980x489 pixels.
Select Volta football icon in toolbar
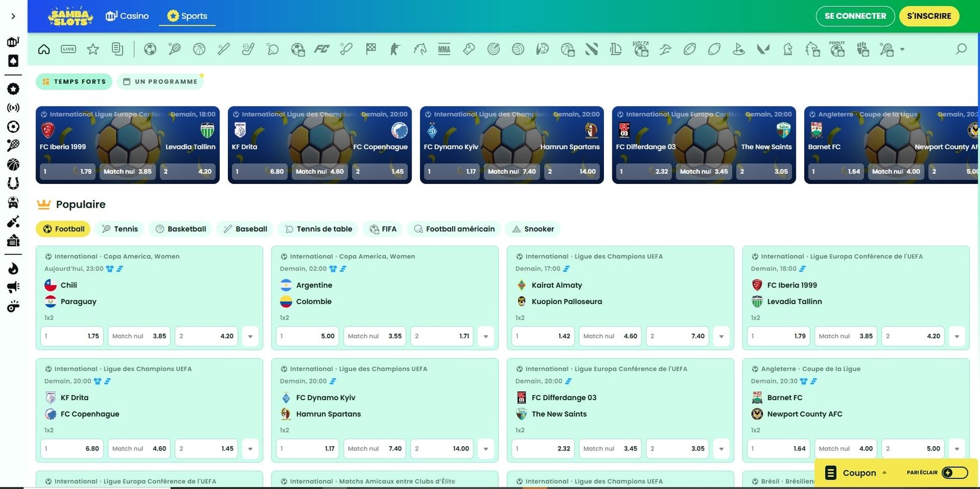tap(641, 49)
